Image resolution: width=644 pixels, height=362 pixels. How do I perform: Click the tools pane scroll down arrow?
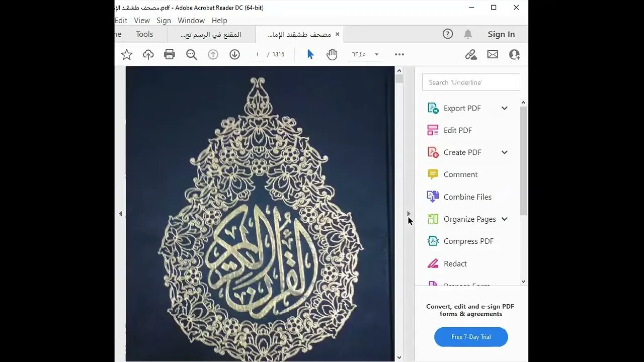coord(523,282)
